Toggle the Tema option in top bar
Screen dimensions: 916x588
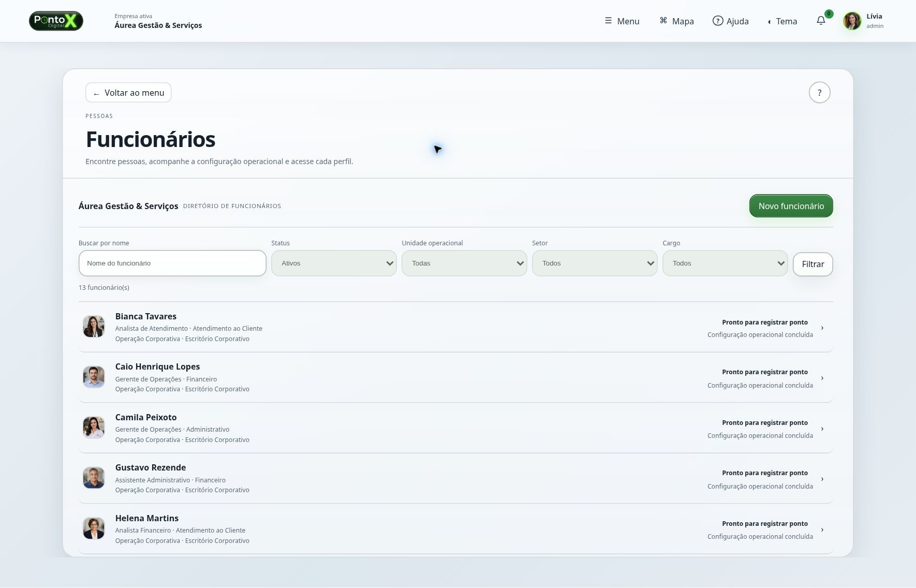tap(782, 21)
